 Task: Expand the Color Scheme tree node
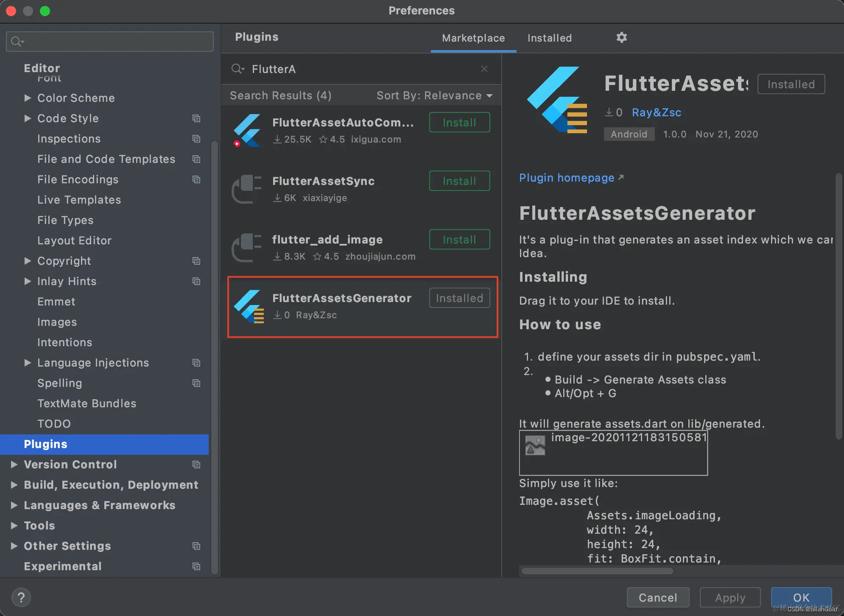tap(28, 98)
